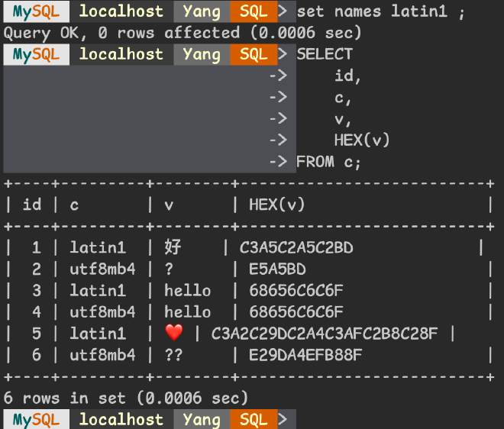The image size is (504, 429).
Task: Click the red heart emoji in row 5
Action: click(x=174, y=334)
